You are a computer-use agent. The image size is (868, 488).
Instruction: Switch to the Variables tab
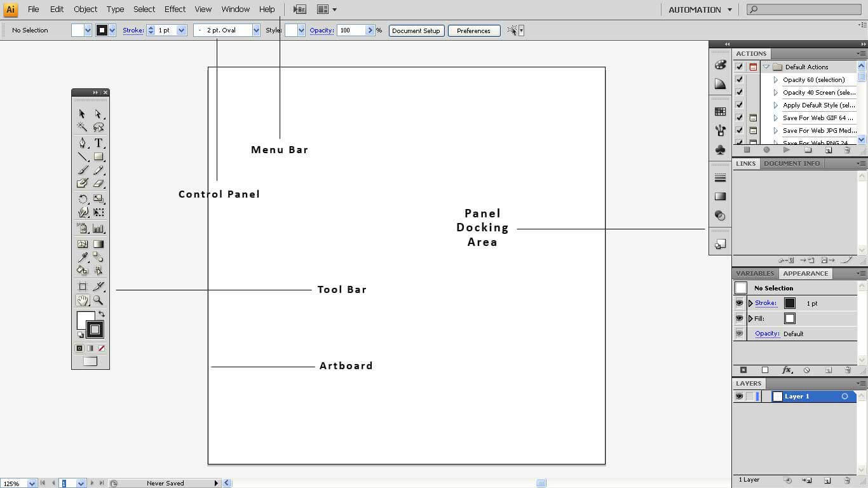[755, 273]
